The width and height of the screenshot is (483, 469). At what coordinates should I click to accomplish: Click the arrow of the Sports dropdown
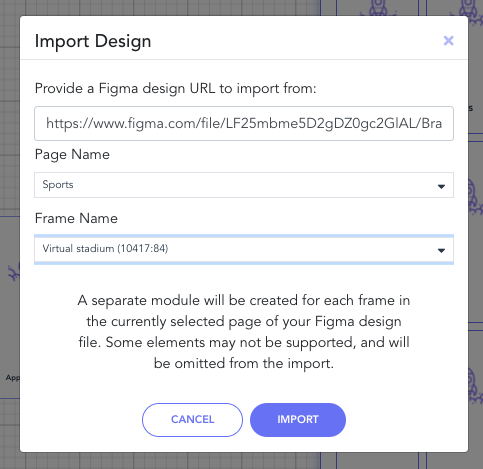coord(441,186)
